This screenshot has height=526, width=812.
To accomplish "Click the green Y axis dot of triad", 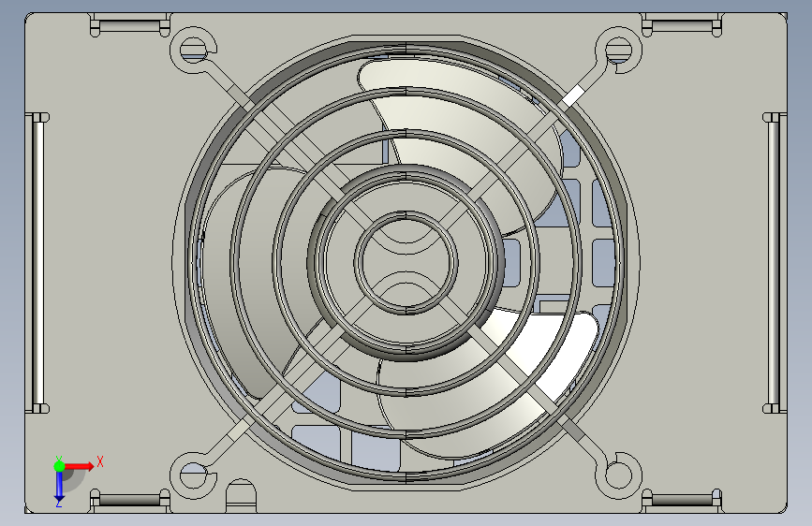I will [x=59, y=466].
